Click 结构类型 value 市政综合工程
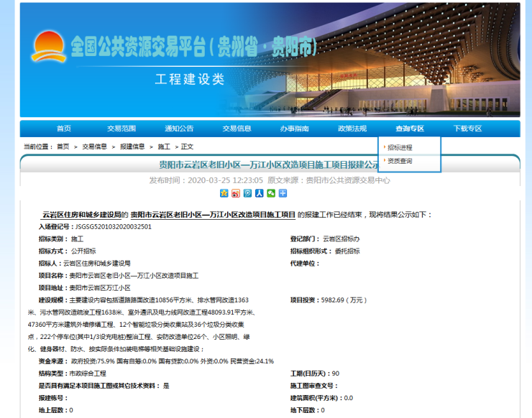Image resolution: width=532 pixels, height=418 pixels. coord(88,373)
